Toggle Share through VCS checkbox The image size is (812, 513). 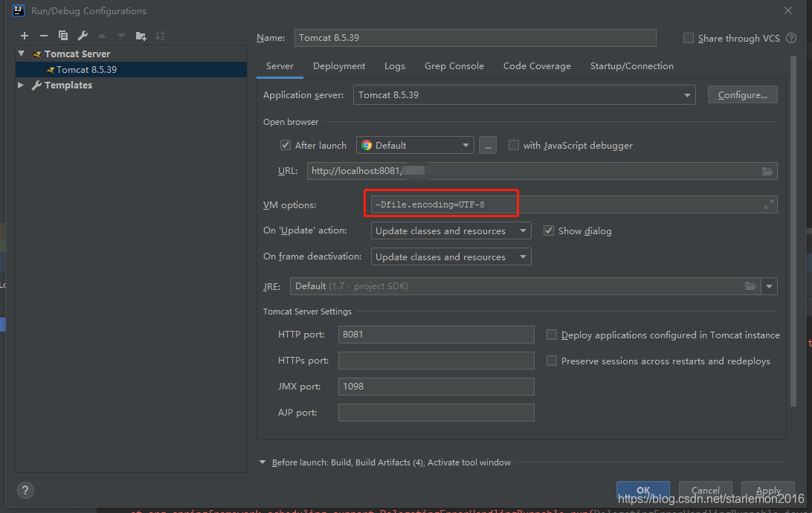(x=689, y=38)
